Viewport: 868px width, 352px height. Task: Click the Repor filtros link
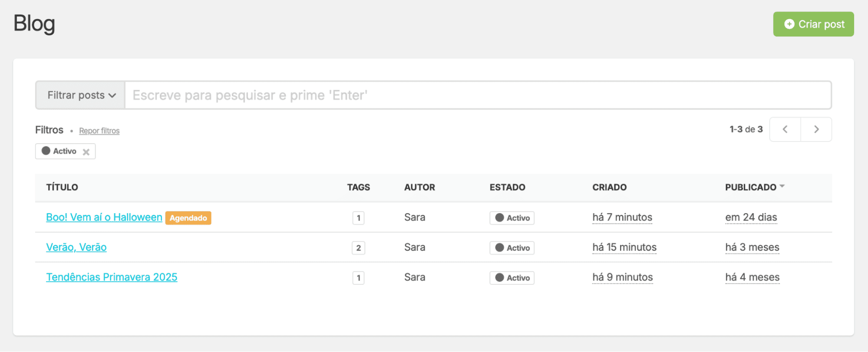99,131
